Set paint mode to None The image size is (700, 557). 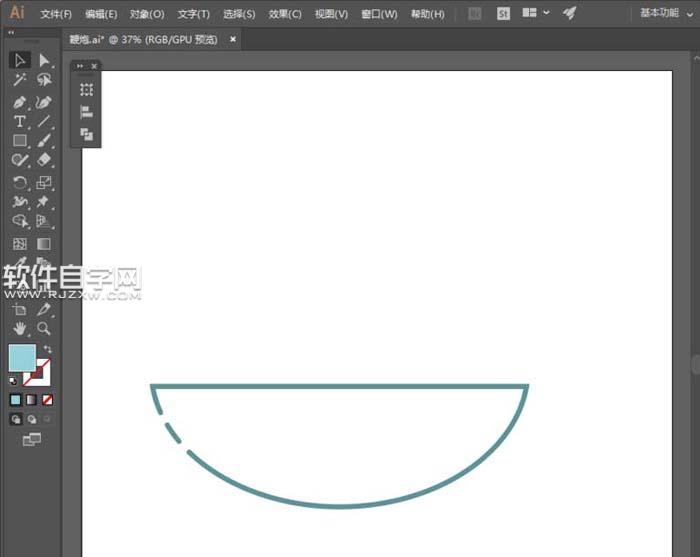pyautogui.click(x=47, y=399)
